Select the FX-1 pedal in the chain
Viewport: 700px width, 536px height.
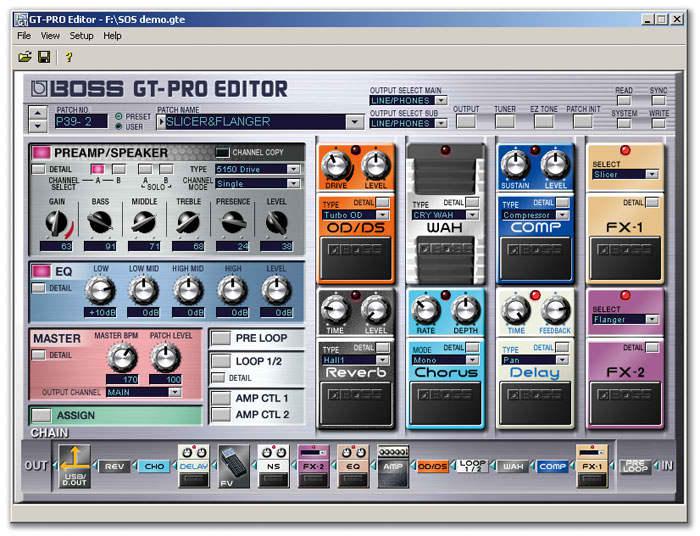click(x=592, y=466)
